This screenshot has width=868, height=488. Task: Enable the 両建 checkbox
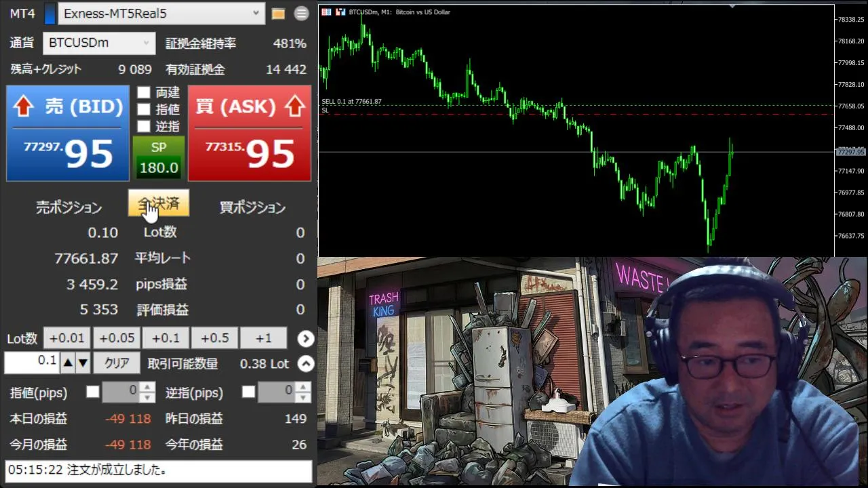point(144,92)
